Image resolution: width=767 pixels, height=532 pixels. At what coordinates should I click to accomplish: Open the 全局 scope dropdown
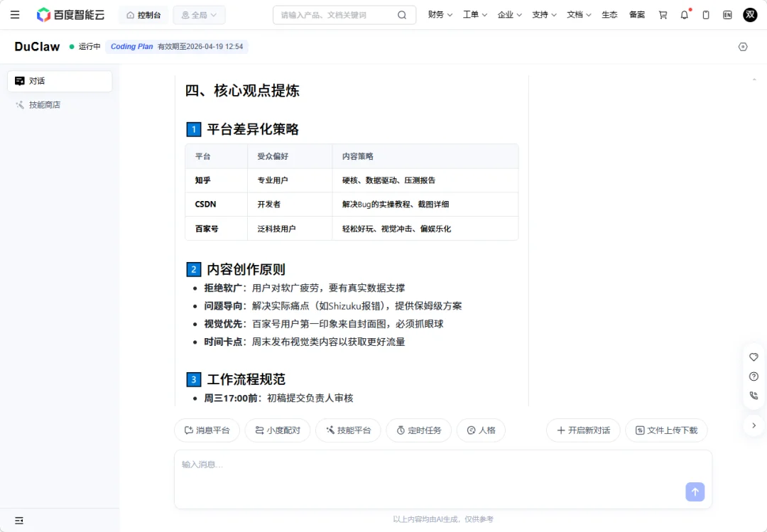tap(199, 14)
